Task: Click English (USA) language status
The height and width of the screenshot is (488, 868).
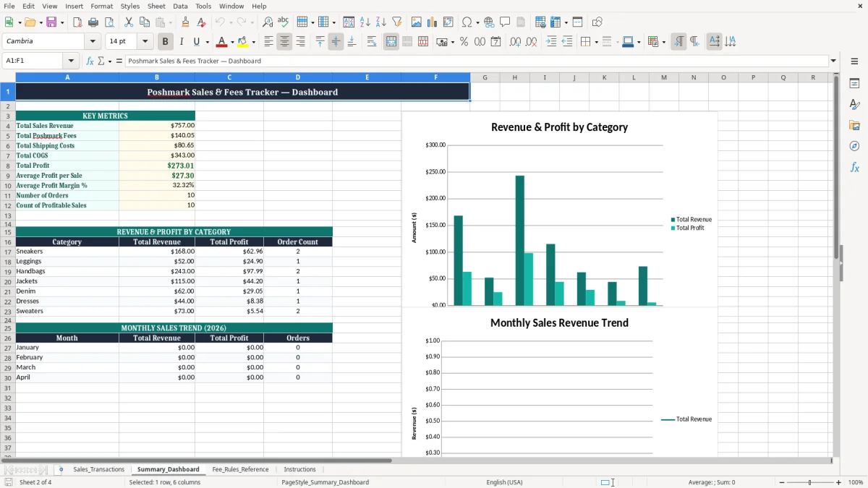Action: click(x=504, y=482)
